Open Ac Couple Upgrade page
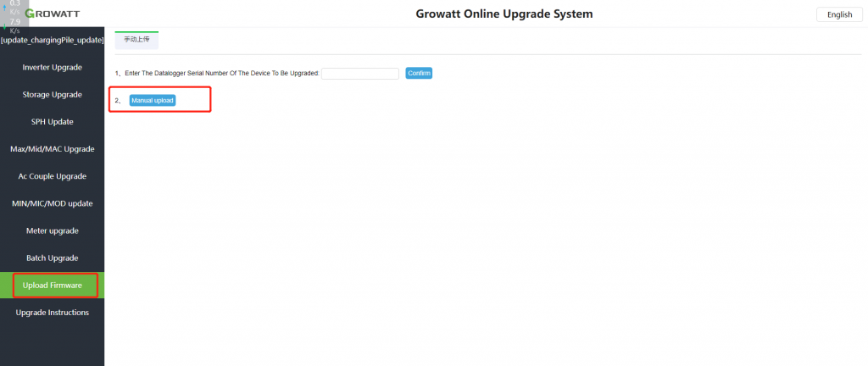 [x=52, y=176]
